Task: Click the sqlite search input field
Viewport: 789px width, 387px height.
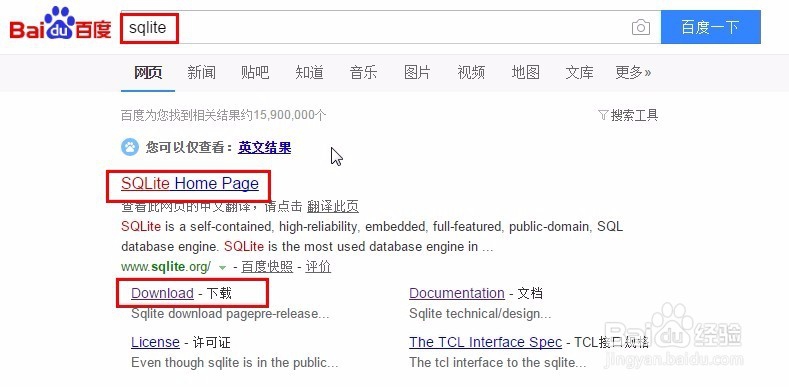Action: click(390, 27)
